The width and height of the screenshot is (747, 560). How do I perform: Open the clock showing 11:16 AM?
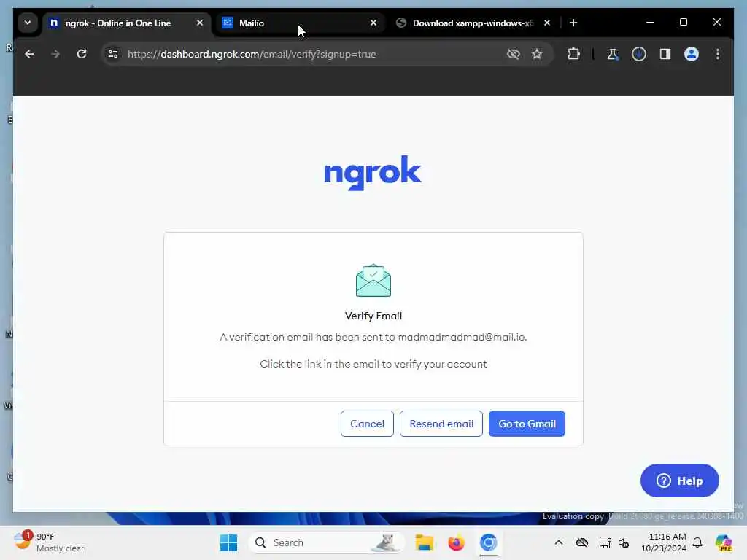(x=664, y=542)
